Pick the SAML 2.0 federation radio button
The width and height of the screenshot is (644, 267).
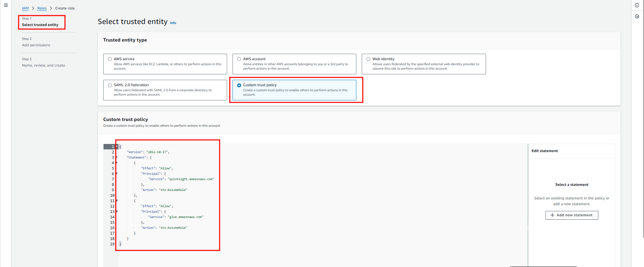coord(110,85)
